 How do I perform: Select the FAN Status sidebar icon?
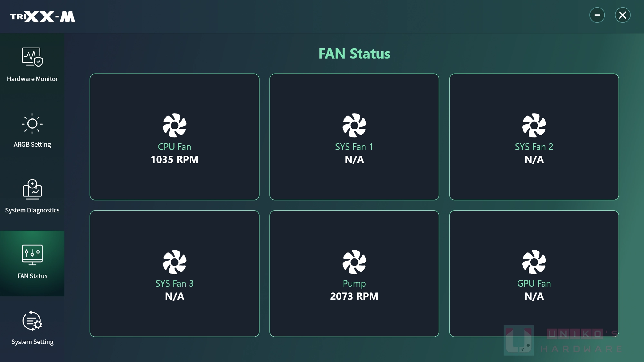(32, 255)
